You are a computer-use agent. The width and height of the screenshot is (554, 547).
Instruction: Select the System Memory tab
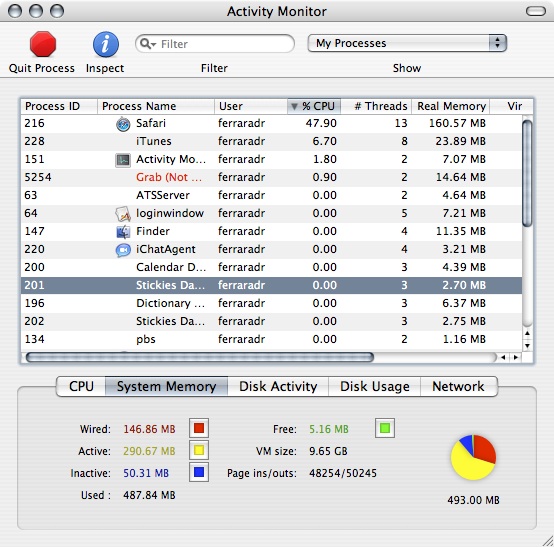166,386
